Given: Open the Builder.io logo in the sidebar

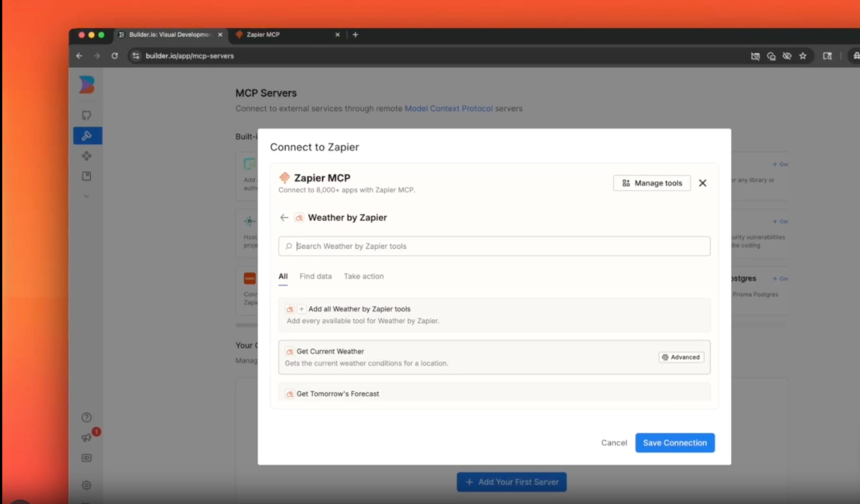Looking at the screenshot, I should 87,85.
